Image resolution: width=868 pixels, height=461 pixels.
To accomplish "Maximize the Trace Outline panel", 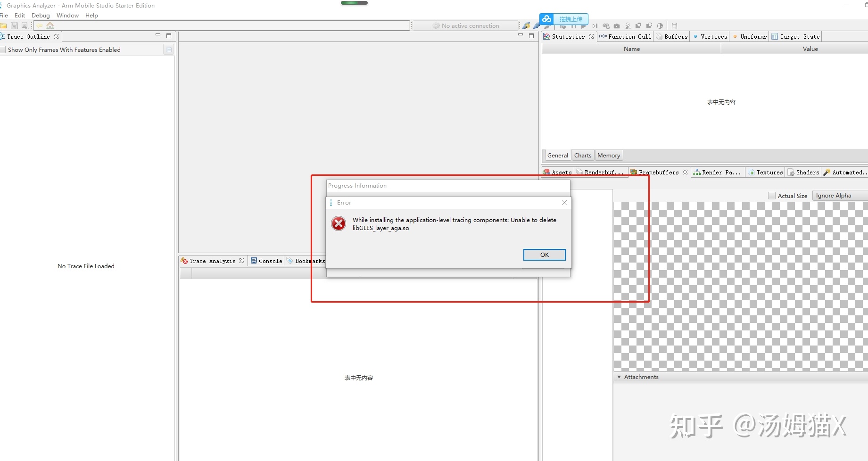I will pos(169,36).
